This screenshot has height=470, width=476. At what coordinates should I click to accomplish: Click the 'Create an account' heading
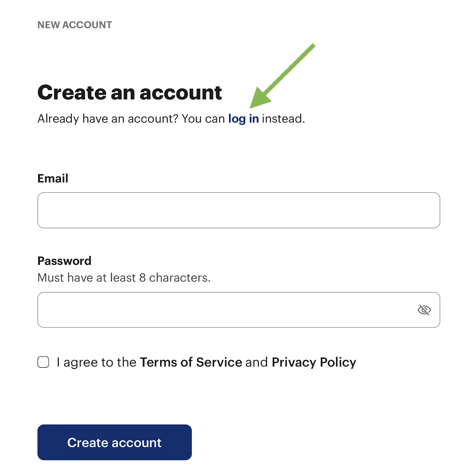point(130,92)
